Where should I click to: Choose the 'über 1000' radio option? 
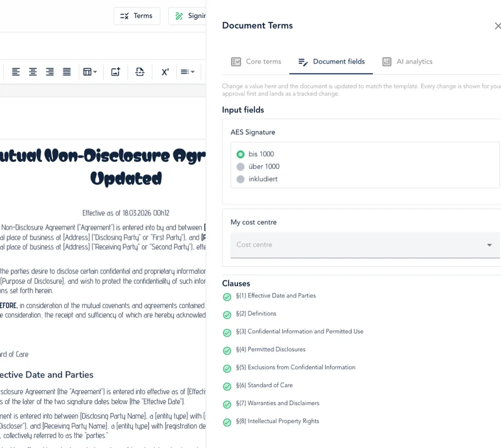pos(240,167)
